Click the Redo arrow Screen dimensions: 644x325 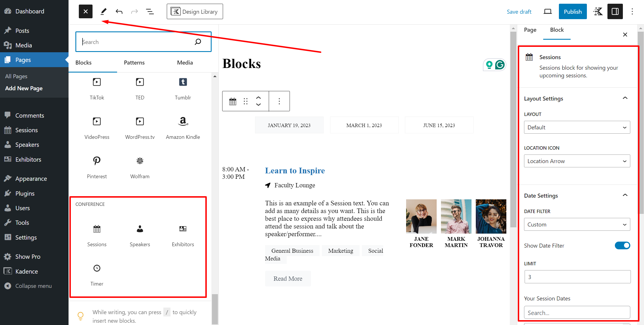[x=135, y=11]
